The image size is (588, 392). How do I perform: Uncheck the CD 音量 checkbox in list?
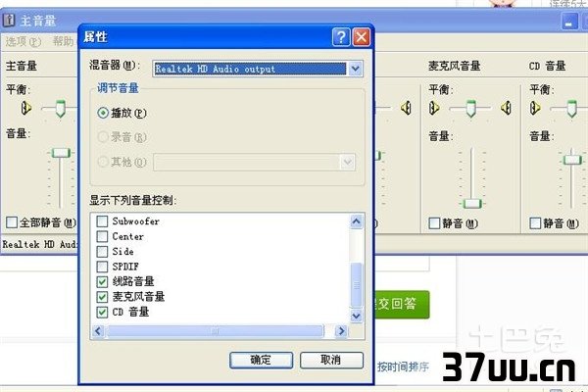click(102, 312)
